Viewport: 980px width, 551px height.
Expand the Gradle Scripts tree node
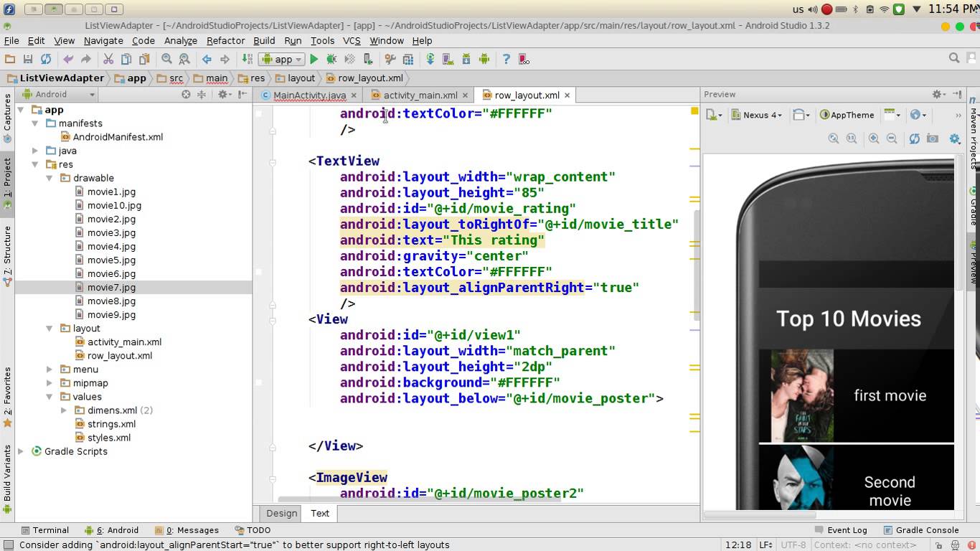tap(21, 451)
